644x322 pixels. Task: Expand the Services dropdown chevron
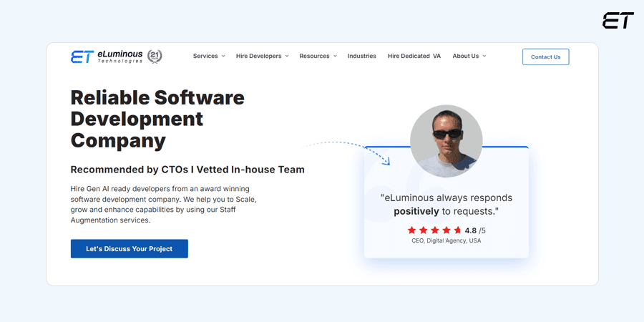coord(223,57)
